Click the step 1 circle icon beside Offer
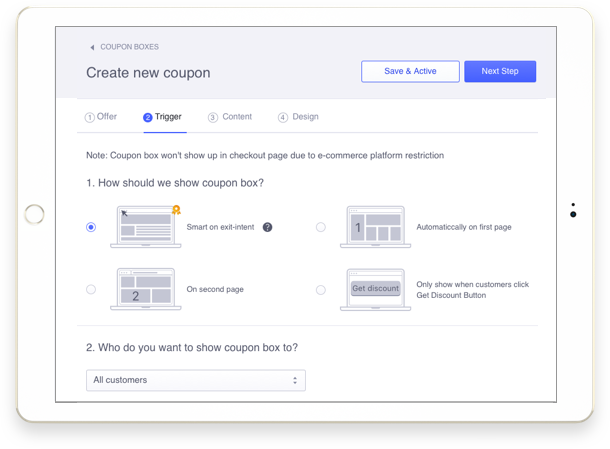 click(89, 117)
